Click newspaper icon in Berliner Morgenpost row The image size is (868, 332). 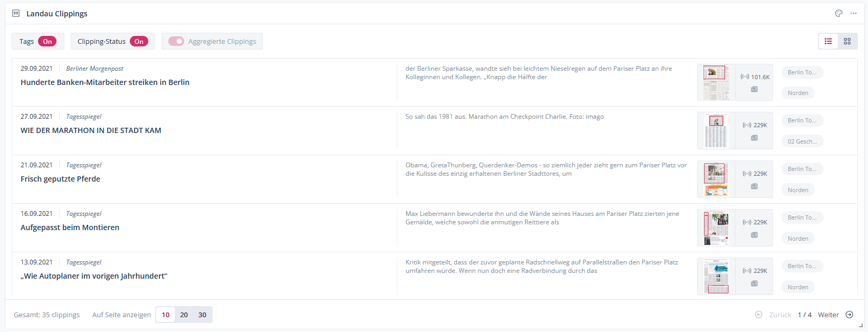coord(754,89)
